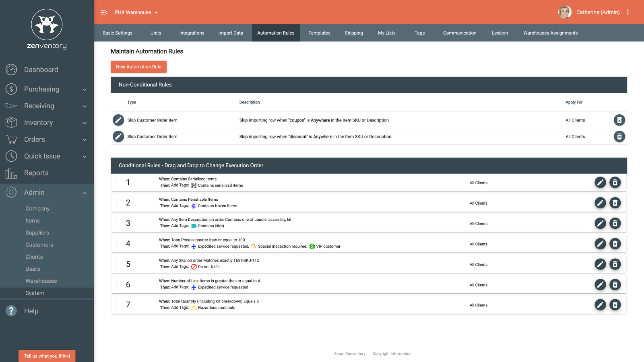
Task: Select drag handle of conditional rule 3
Action: 117,223
